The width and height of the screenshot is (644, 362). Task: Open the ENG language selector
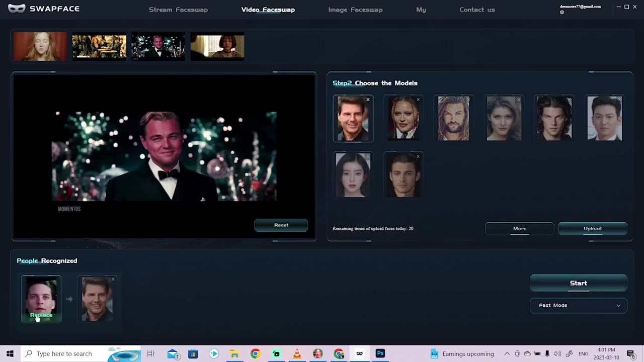(x=583, y=353)
